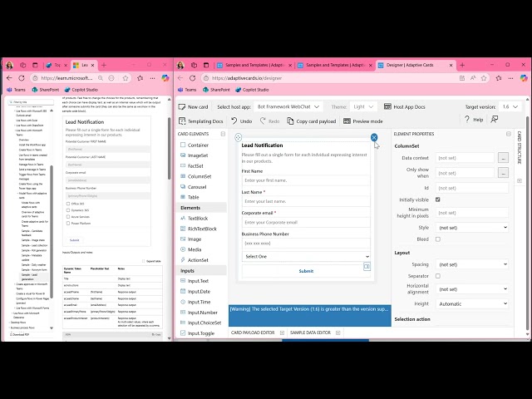Open the Horizontal alignment dropdown

[x=472, y=289]
